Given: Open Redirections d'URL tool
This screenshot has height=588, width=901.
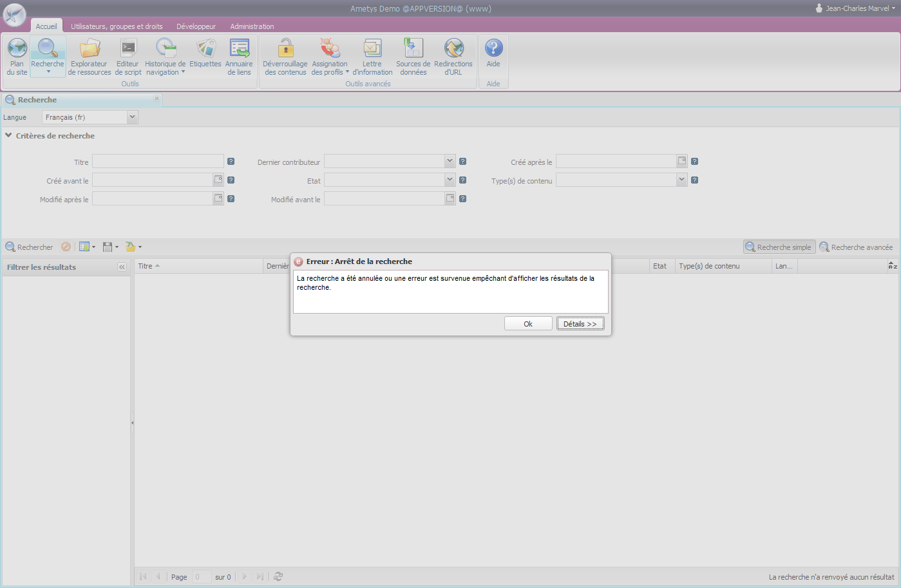Looking at the screenshot, I should click(x=453, y=57).
